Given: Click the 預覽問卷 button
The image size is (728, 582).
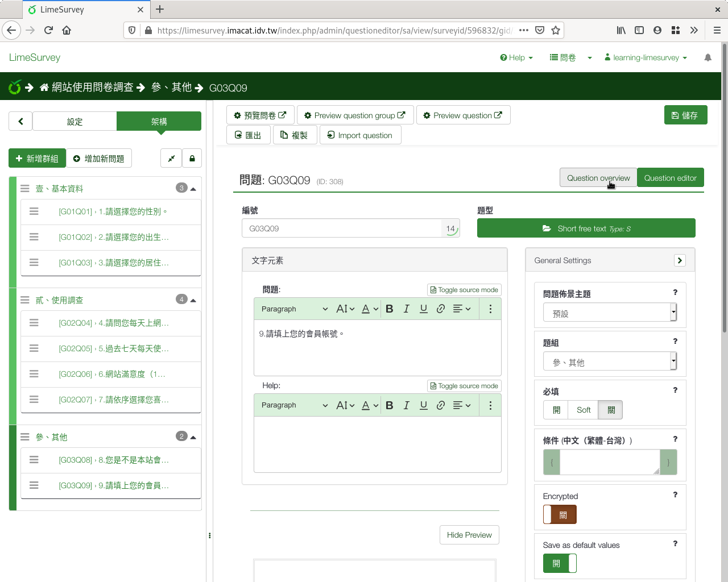Looking at the screenshot, I should [x=260, y=115].
